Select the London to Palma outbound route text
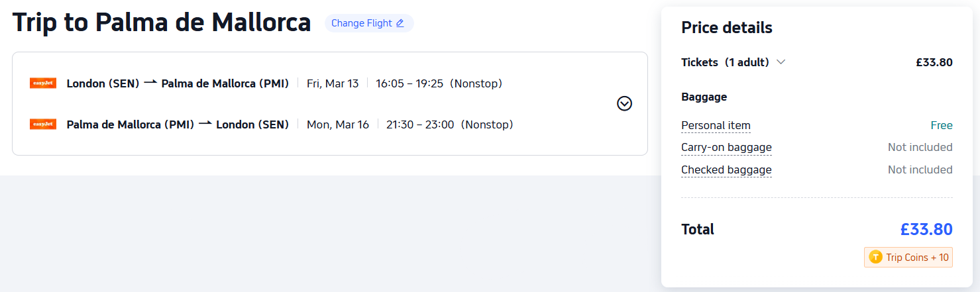Screen dimensions: 980x292 (x=178, y=83)
